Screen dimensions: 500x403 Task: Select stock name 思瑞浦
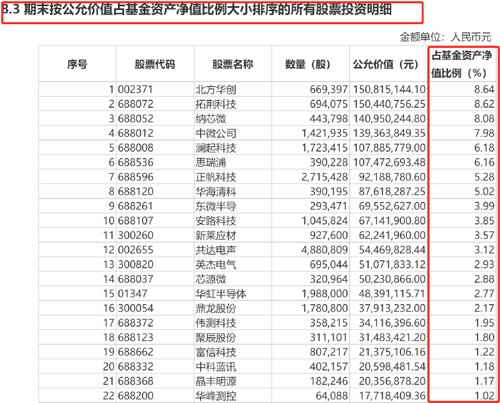click(211, 162)
